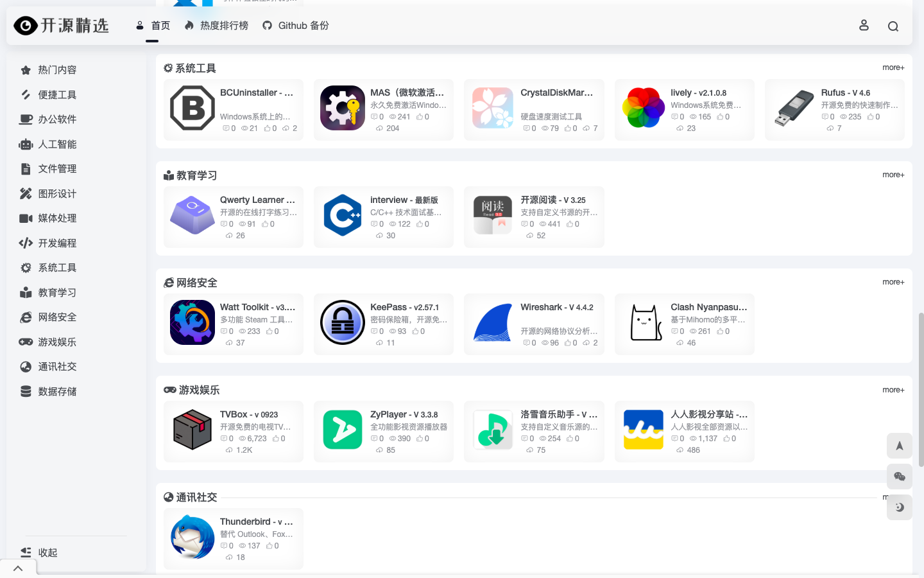Open the user account icon
Screen dimensions: 924x578
[864, 25]
